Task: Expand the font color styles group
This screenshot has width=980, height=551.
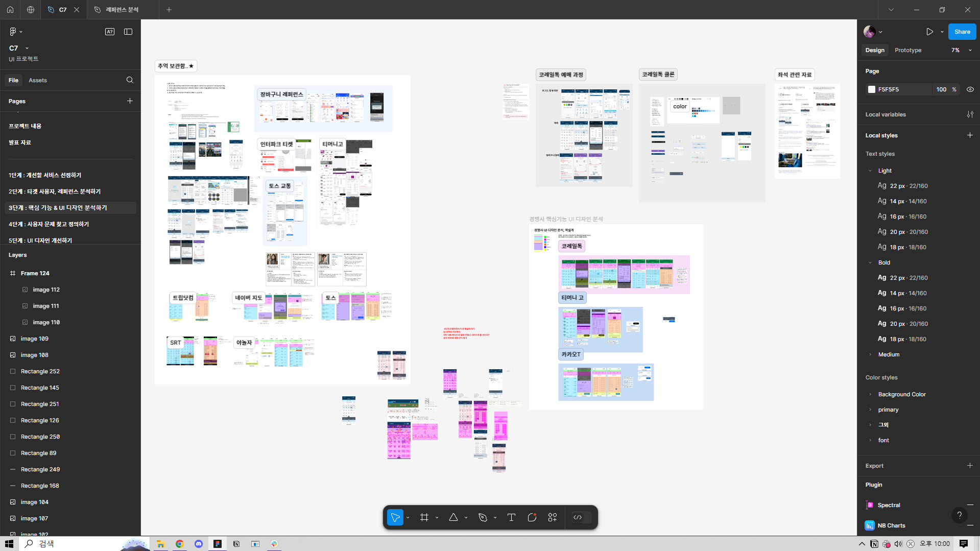Action: pyautogui.click(x=870, y=440)
